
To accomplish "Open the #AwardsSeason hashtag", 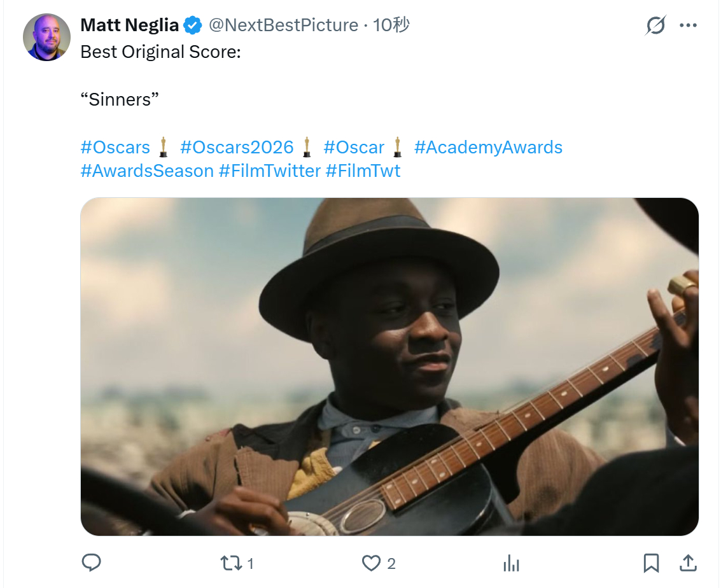I will pos(147,171).
